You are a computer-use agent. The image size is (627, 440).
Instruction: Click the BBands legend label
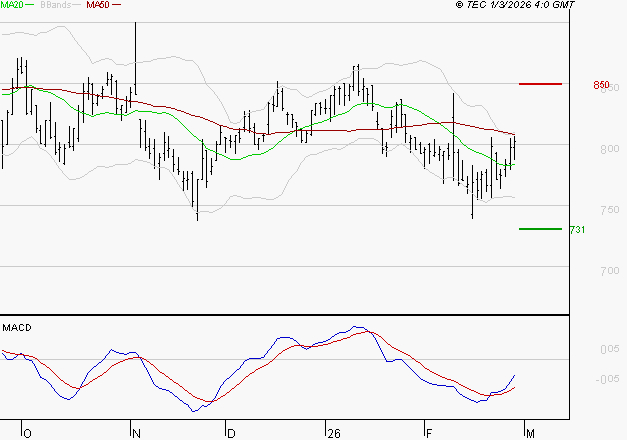click(55, 5)
